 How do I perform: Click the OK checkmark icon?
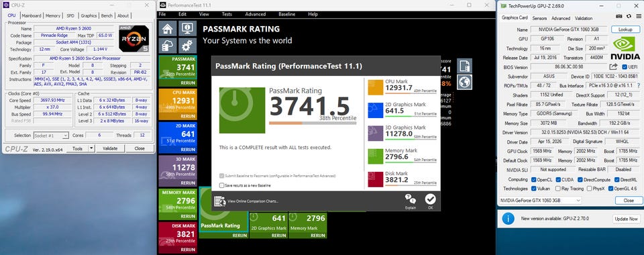(x=430, y=199)
